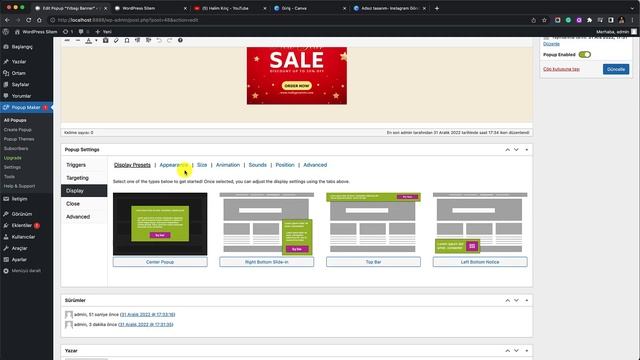
Task: Click the purple circle browser extension icon
Action: [x=579, y=20]
